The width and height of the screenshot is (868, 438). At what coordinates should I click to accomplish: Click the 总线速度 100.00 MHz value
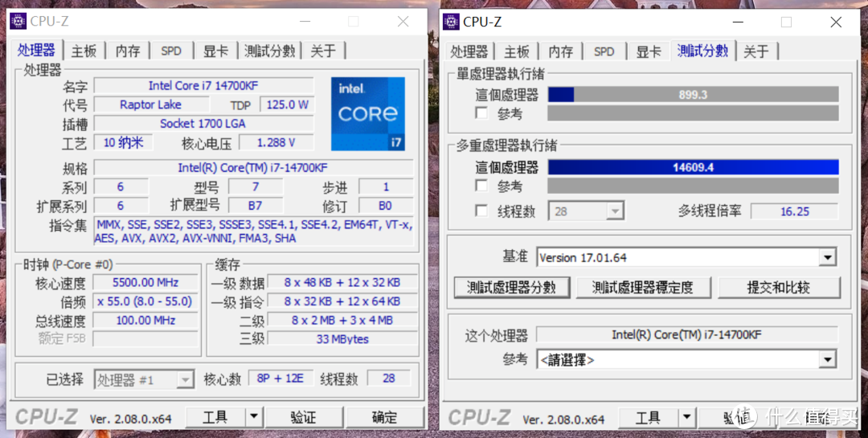145,320
